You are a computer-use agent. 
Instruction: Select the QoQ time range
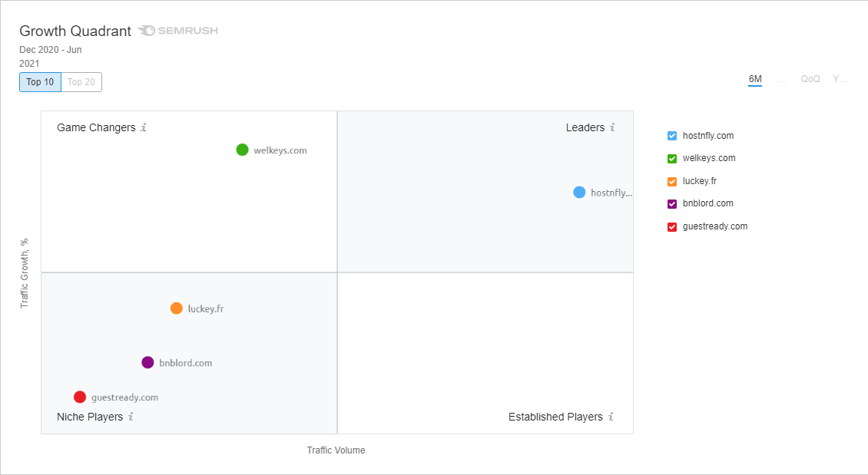pos(810,79)
